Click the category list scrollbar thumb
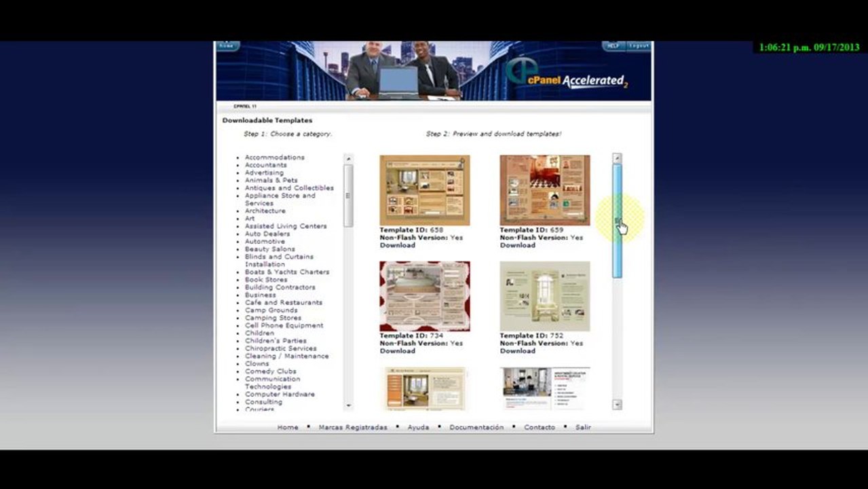 [348, 196]
